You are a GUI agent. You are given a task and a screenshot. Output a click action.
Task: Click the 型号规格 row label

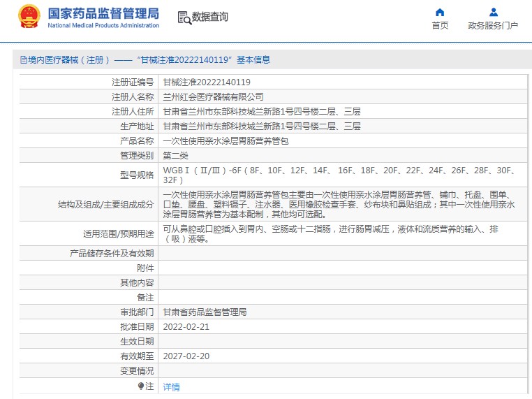[137, 175]
